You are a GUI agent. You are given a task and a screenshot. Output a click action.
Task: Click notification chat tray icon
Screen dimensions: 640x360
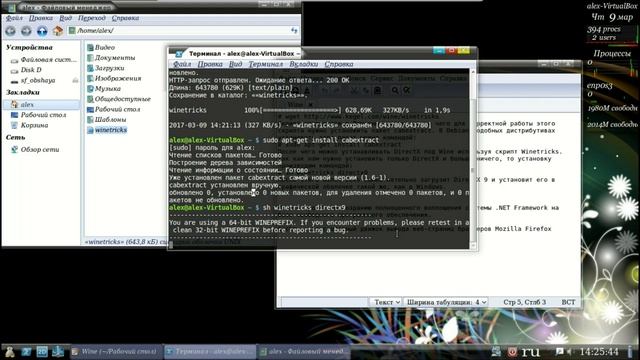(560, 351)
